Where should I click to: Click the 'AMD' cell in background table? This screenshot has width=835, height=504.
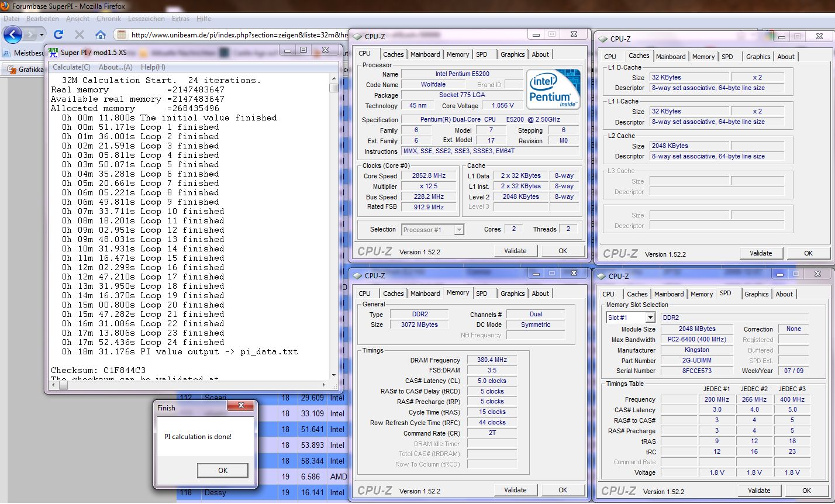pyautogui.click(x=339, y=477)
